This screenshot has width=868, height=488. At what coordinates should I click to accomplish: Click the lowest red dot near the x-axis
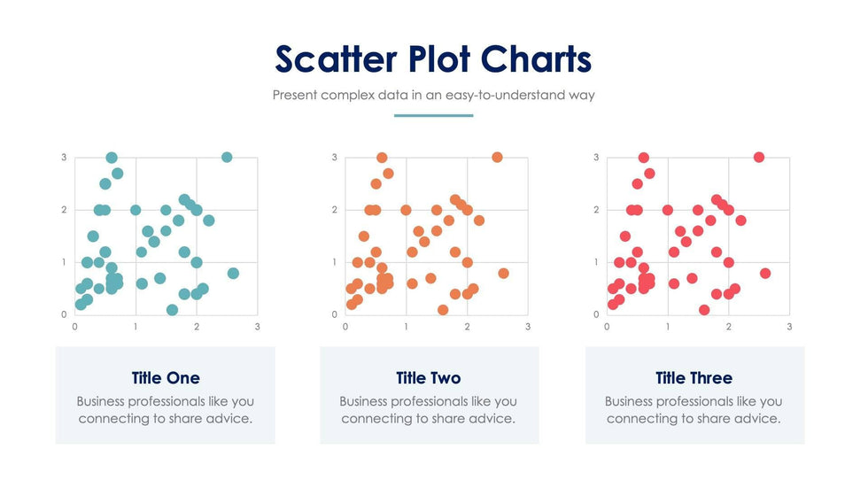click(x=704, y=310)
